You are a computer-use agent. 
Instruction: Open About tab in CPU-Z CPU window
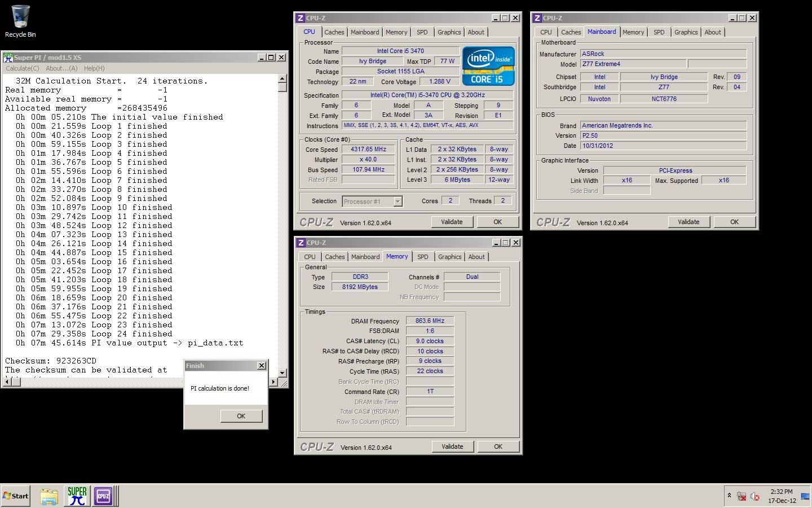(x=476, y=32)
